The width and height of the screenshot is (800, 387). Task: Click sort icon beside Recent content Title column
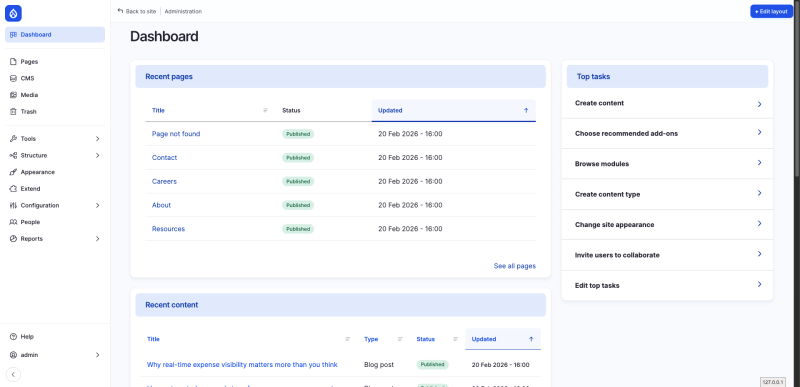point(348,339)
